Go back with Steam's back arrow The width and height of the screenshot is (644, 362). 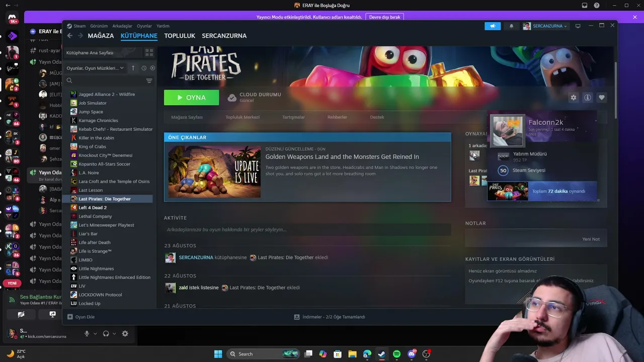point(70,36)
